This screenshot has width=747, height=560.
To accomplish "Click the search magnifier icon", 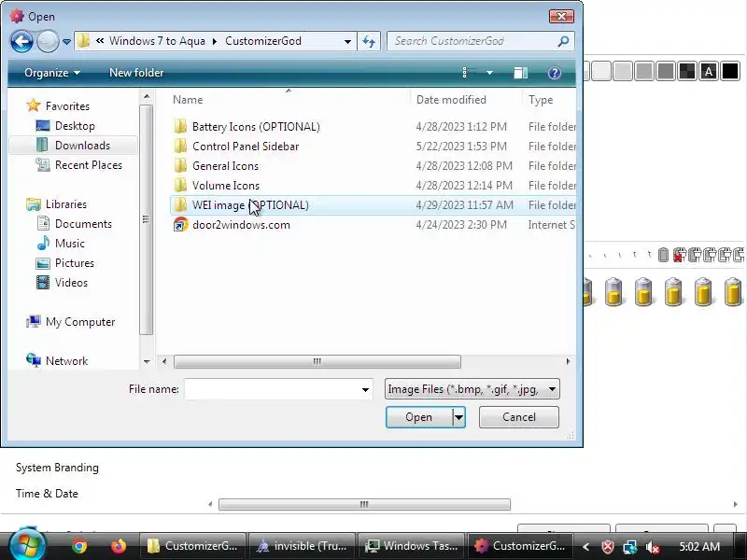I will point(564,41).
